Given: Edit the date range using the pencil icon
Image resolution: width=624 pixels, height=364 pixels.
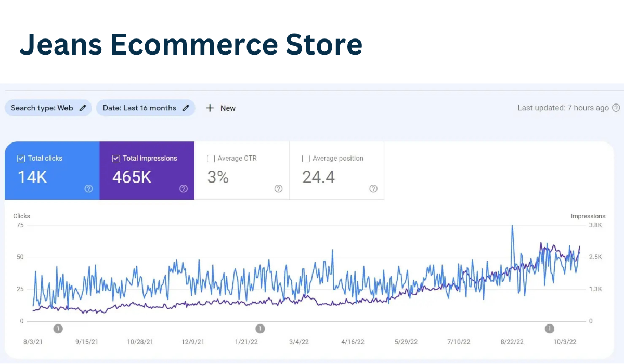Looking at the screenshot, I should pyautogui.click(x=186, y=108).
